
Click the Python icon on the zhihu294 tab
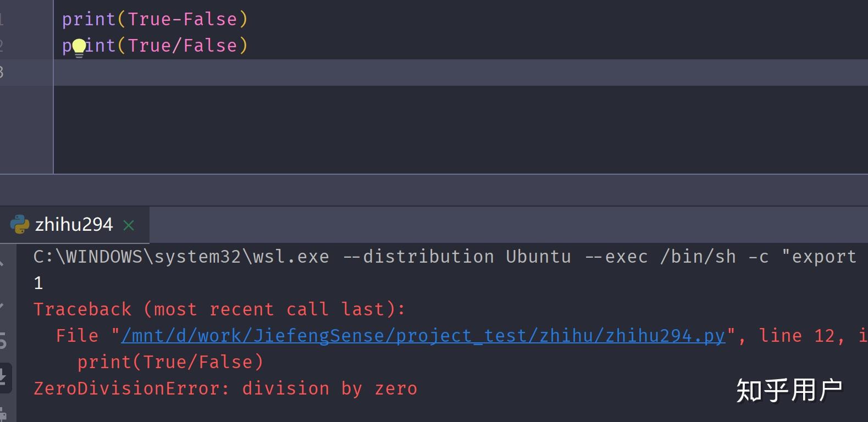tap(20, 224)
